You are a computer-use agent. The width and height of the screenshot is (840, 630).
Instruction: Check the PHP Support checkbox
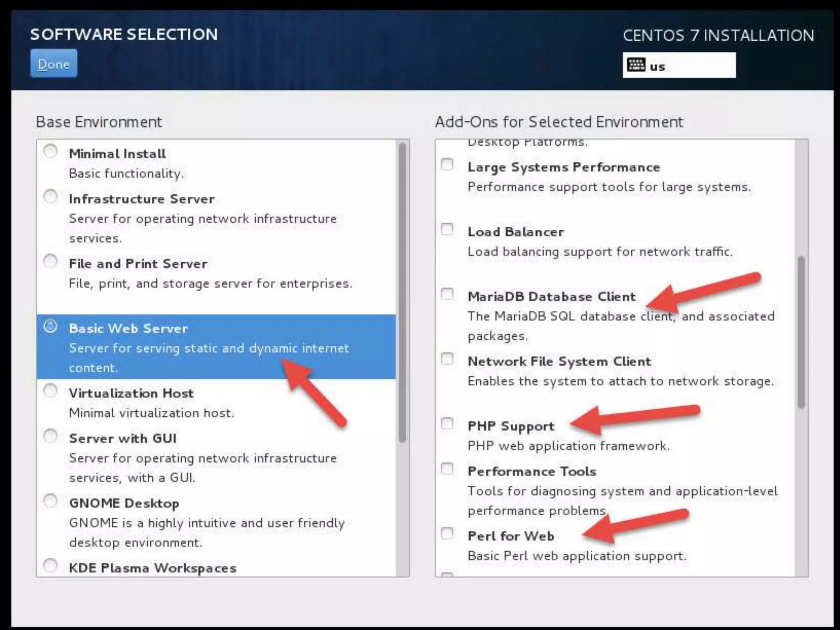click(447, 424)
